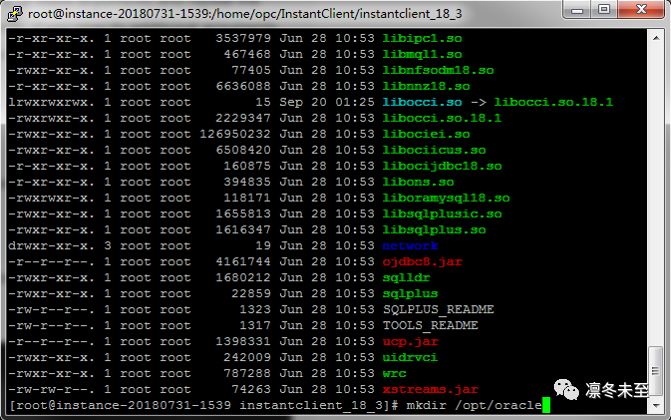The width and height of the screenshot is (671, 420).
Task: Click the green terminal cursor block
Action: coord(546,405)
